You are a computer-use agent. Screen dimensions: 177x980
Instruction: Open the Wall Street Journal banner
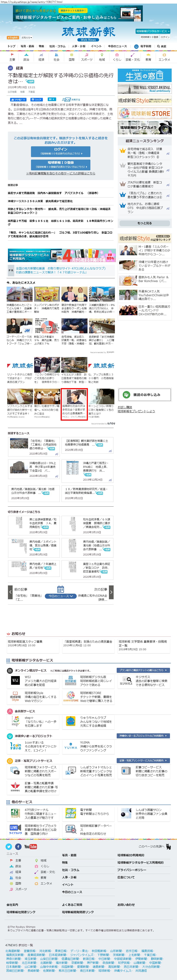[x=144, y=89]
